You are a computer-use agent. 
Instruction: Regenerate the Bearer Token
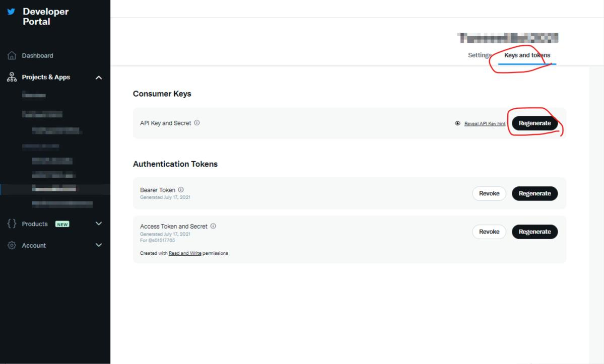pos(534,193)
